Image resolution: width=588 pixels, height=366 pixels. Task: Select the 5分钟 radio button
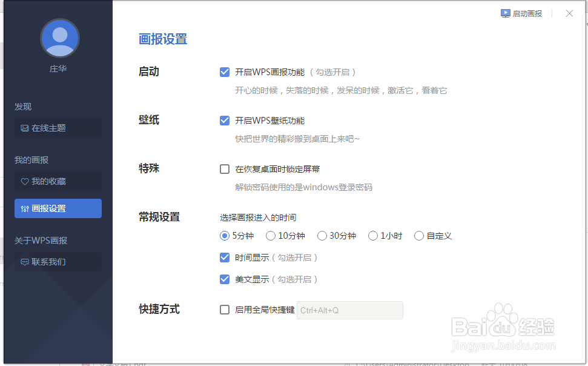(x=224, y=236)
